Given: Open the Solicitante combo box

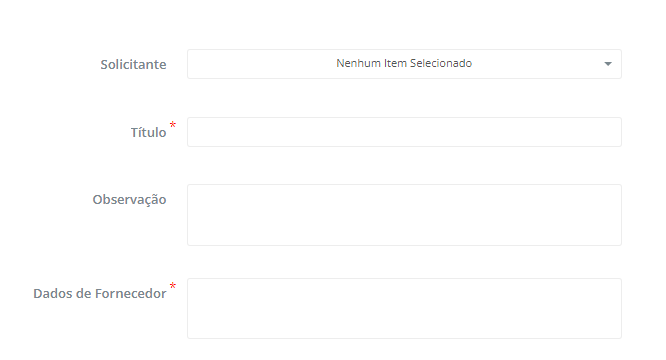Looking at the screenshot, I should (404, 64).
